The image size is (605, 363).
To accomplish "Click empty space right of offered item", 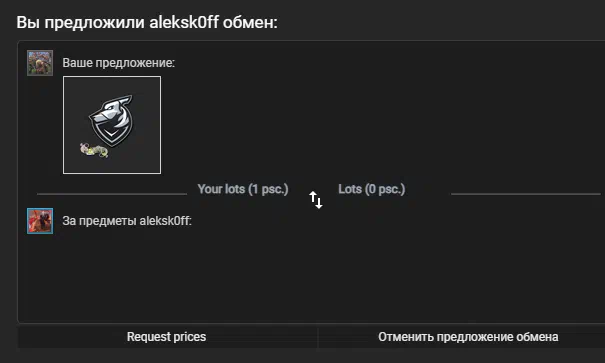I will [382, 125].
